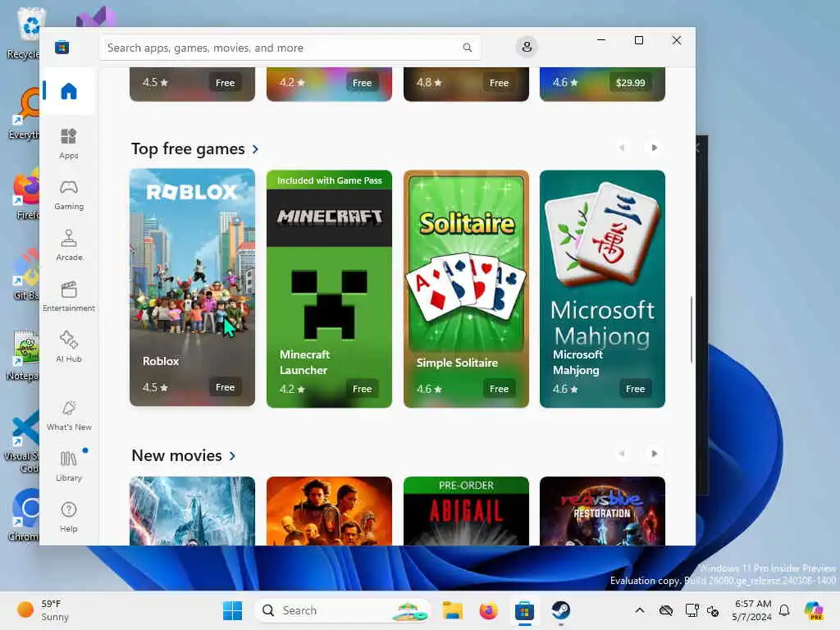The height and width of the screenshot is (630, 840).
Task: Click Free button on Simple Solitaire card
Action: (499, 388)
